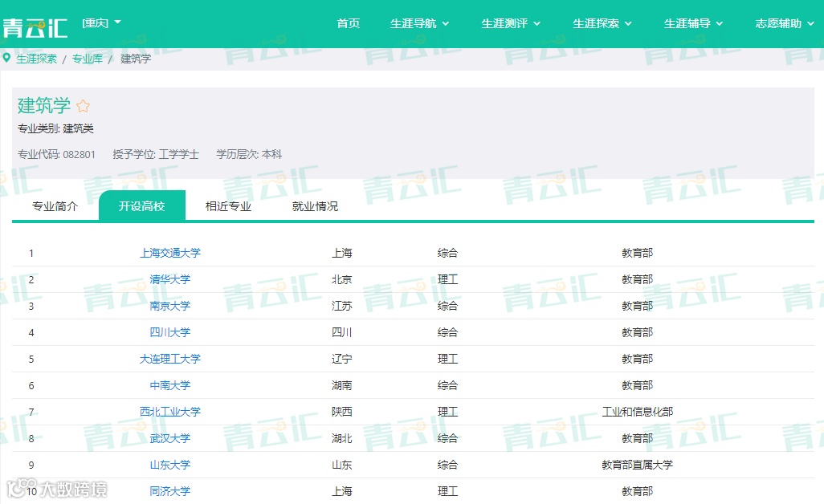
Task: Expand the 生涯辅导 menu
Action: coord(694,23)
